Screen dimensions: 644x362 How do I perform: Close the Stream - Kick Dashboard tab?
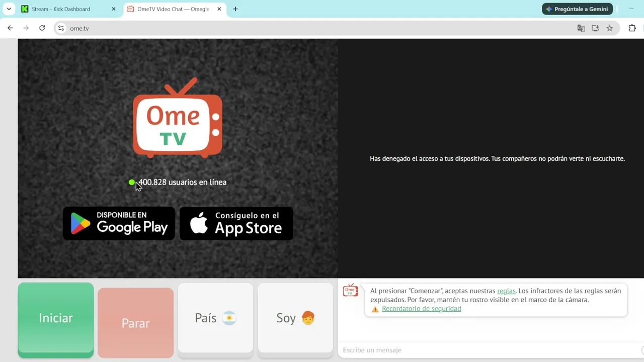pyautogui.click(x=114, y=9)
